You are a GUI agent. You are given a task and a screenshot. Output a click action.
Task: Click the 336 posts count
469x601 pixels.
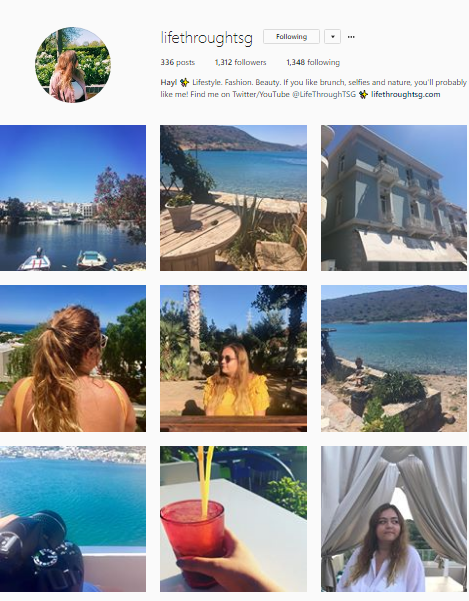coord(177,62)
